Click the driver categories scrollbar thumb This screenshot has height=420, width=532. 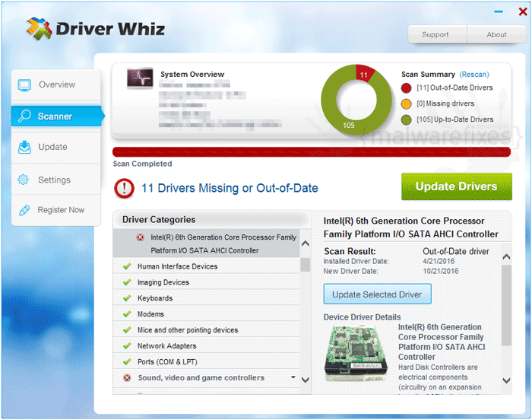(x=306, y=265)
